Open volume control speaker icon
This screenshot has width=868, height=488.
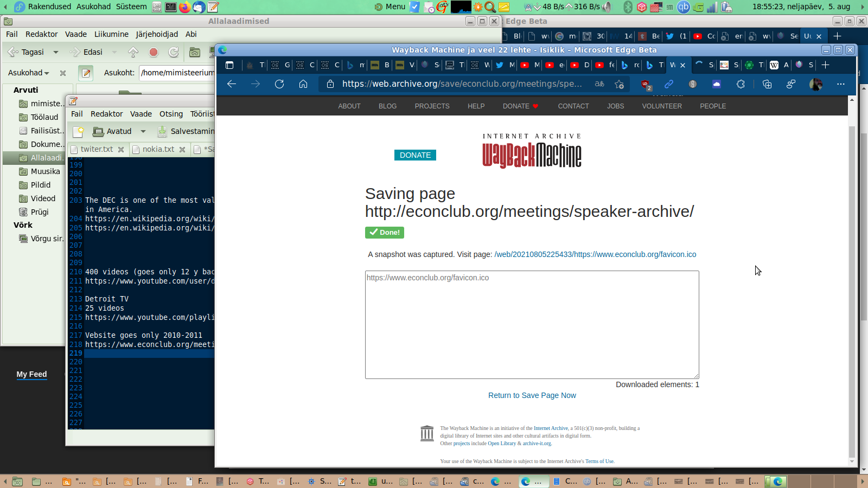click(607, 7)
